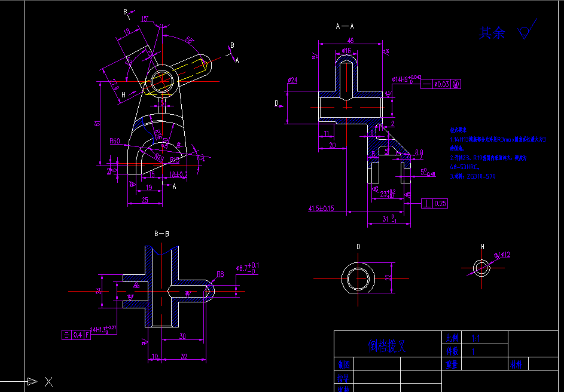Select the 41.5±0.15 dimension text
This screenshot has width=564, height=392.
coord(322,209)
